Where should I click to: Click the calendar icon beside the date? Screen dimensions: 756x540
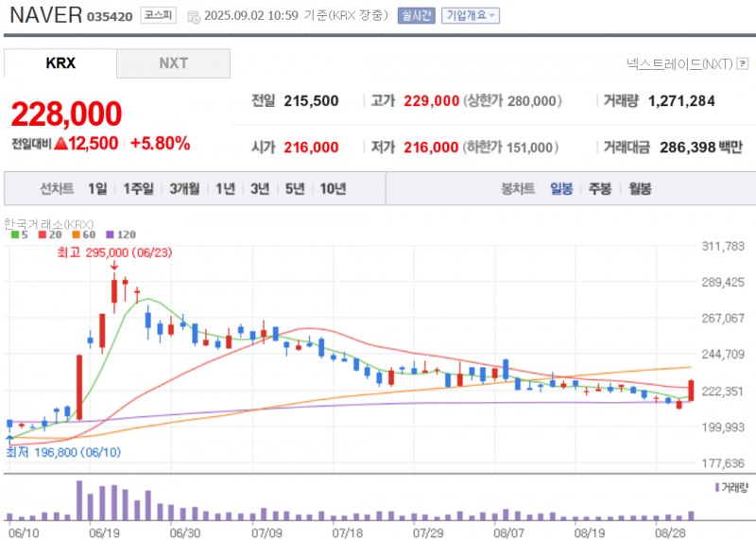(x=194, y=17)
